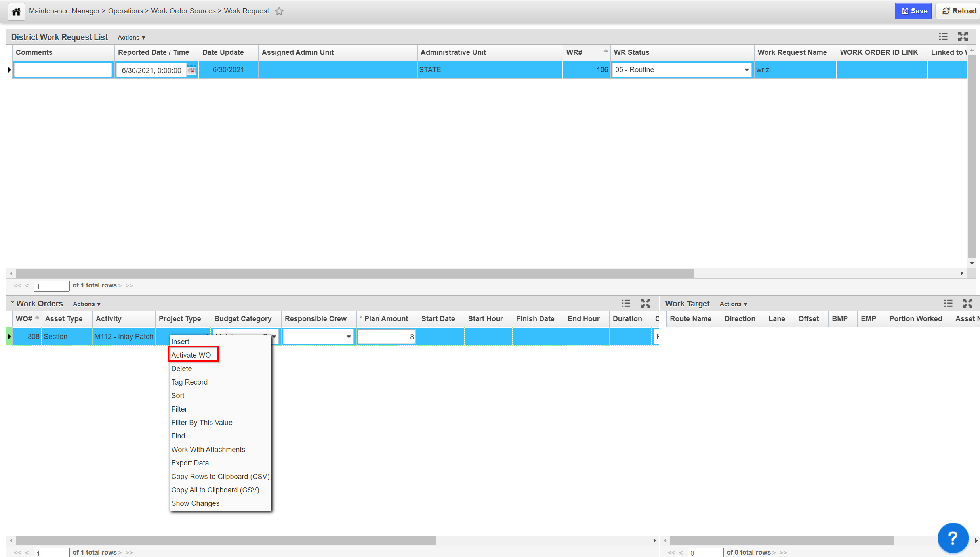
Task: Click list view icon in District Work Request List
Action: tap(943, 37)
